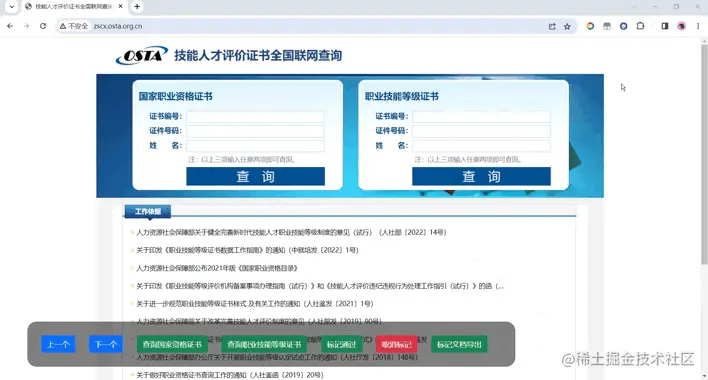The width and height of the screenshot is (708, 380).
Task: Click the 不安全 security warning indicator
Action: coord(74,26)
